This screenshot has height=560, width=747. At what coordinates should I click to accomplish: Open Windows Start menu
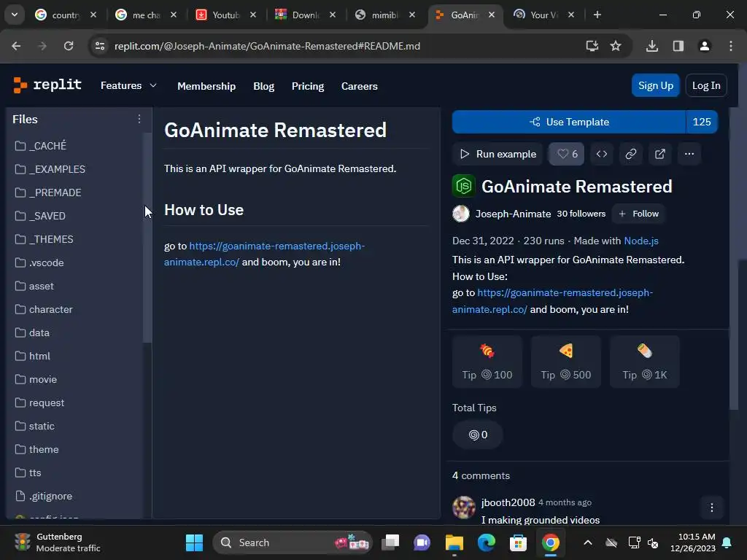pos(194,542)
